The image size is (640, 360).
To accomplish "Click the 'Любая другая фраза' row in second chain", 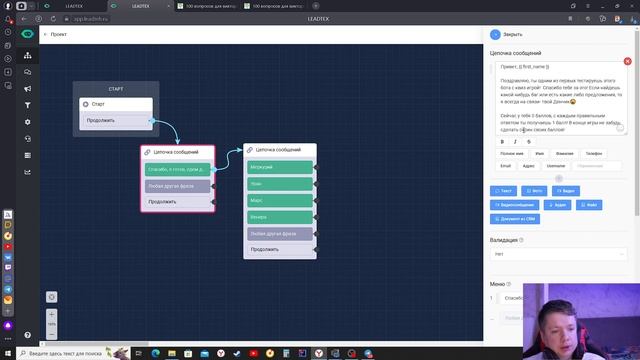I will tap(280, 234).
